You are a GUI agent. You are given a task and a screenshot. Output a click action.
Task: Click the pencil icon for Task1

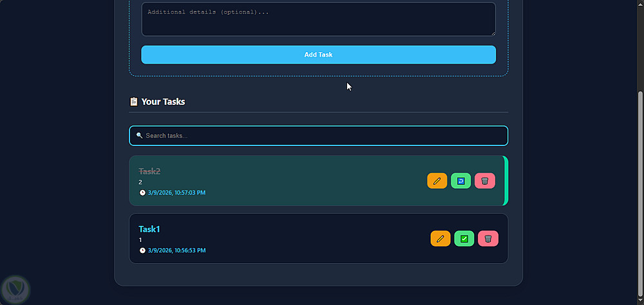click(x=440, y=239)
